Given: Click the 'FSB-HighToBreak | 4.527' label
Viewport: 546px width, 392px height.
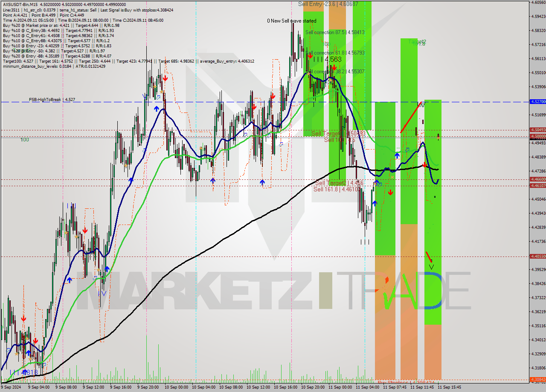Looking at the screenshot, I should pos(52,99).
